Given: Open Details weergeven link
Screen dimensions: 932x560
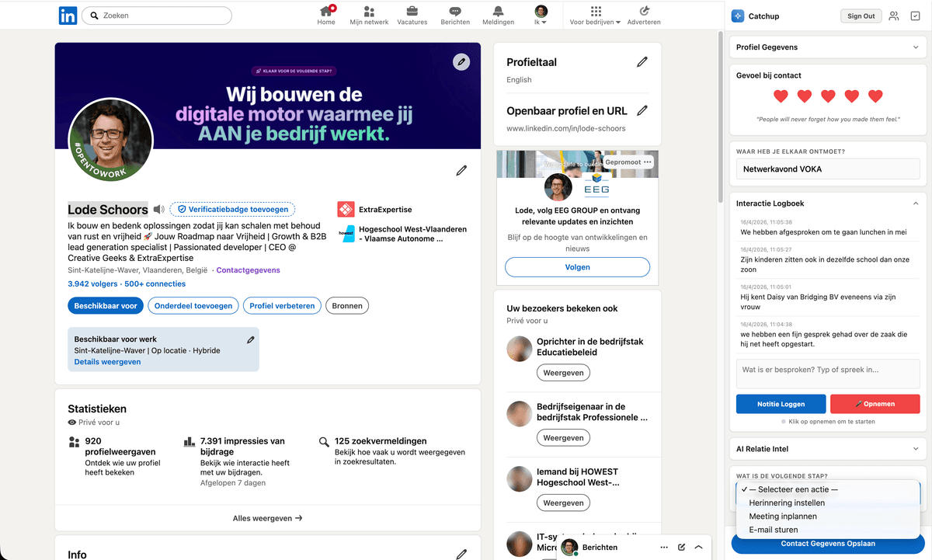Looking at the screenshot, I should click(x=107, y=362).
